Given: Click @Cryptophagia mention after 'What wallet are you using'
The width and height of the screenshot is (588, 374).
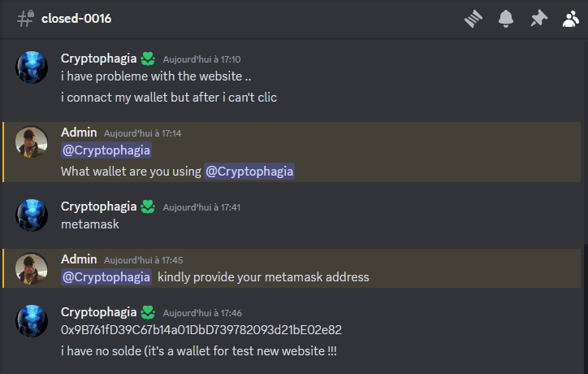Looking at the screenshot, I should (249, 172).
